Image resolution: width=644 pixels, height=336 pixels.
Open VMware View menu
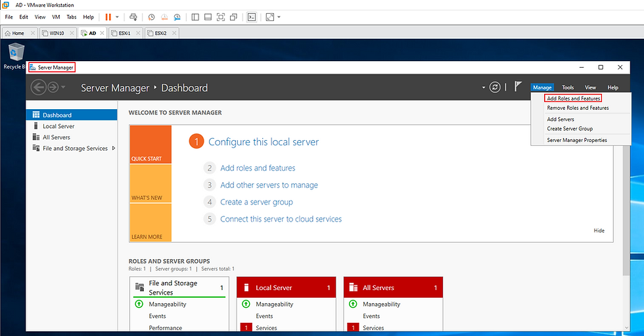tap(40, 17)
